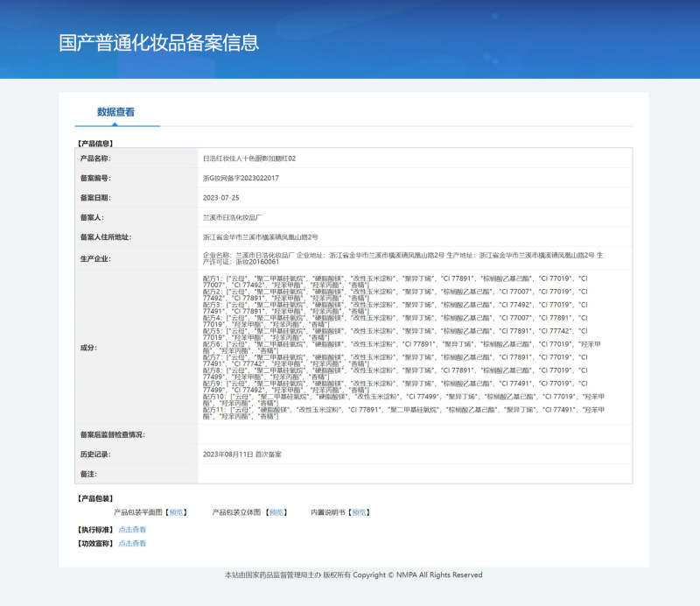Click the 备案日期 row label
700x606 pixels.
point(95,198)
